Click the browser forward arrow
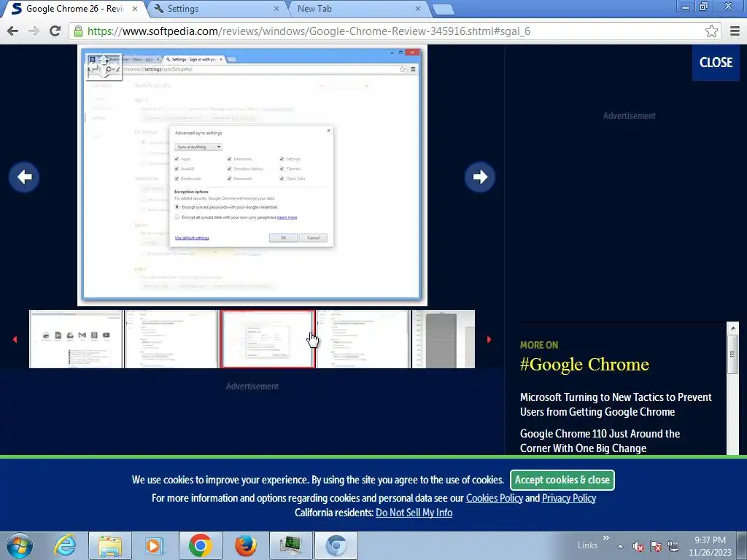Image resolution: width=747 pixels, height=560 pixels. point(34,31)
